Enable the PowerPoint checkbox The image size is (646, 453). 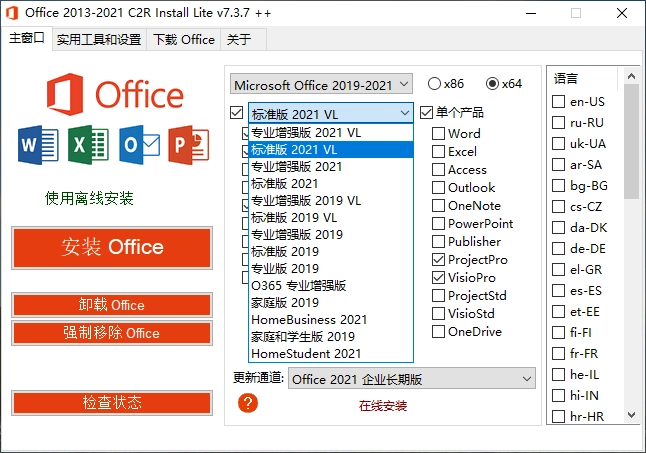(438, 224)
